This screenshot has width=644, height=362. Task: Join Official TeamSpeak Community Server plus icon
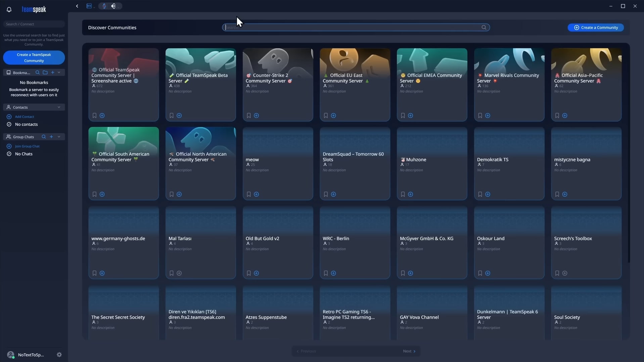[102, 116]
